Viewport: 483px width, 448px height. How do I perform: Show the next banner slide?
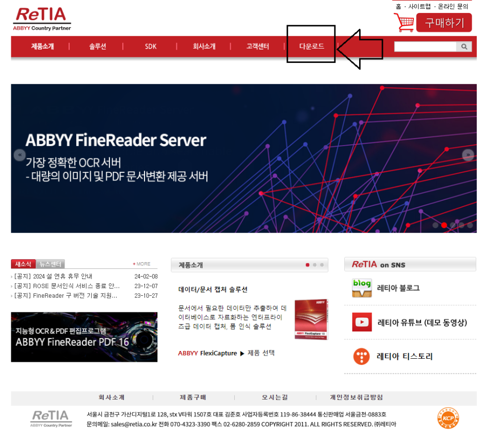(468, 155)
